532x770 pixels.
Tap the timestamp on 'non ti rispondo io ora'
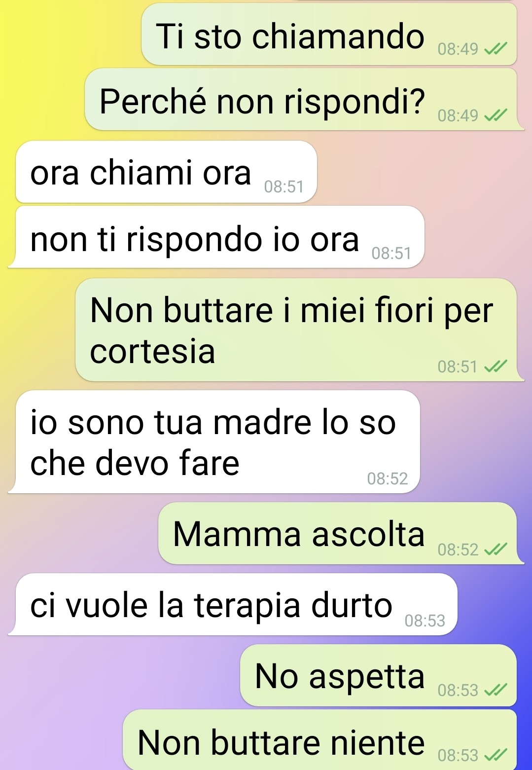tap(391, 253)
